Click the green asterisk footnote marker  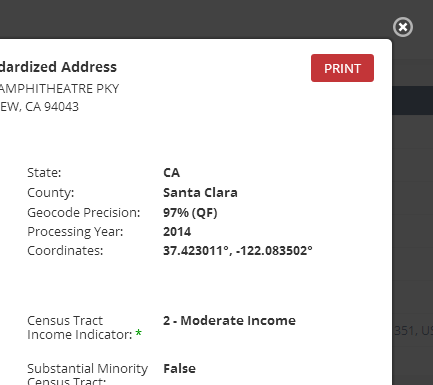[139, 333]
